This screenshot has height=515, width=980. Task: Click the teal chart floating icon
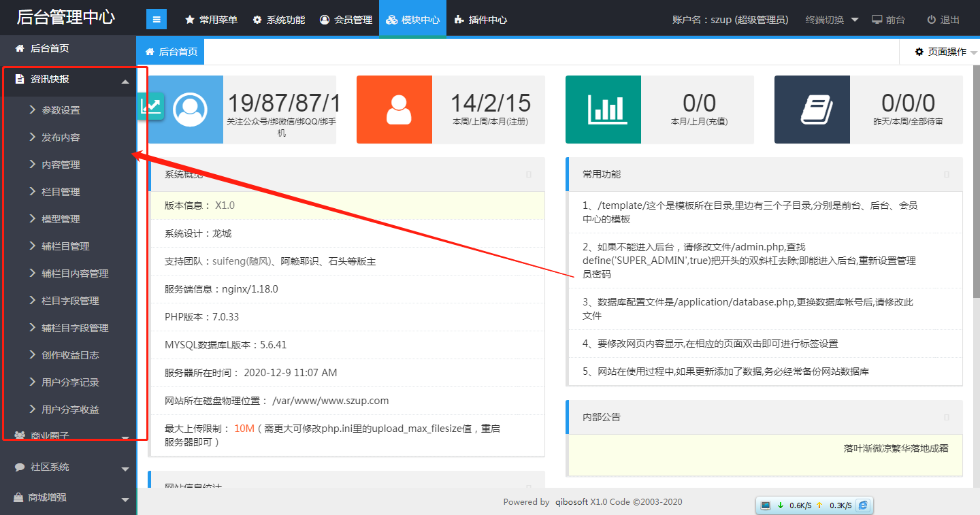pos(150,106)
